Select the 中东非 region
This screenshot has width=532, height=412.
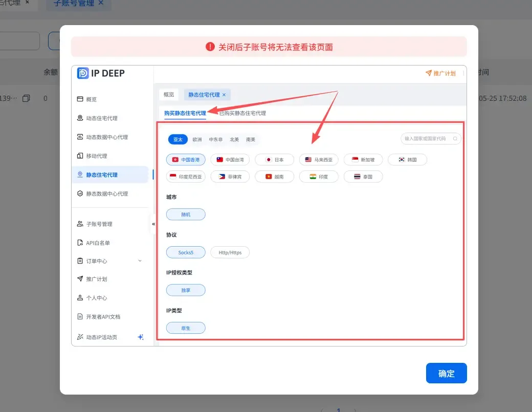click(216, 140)
